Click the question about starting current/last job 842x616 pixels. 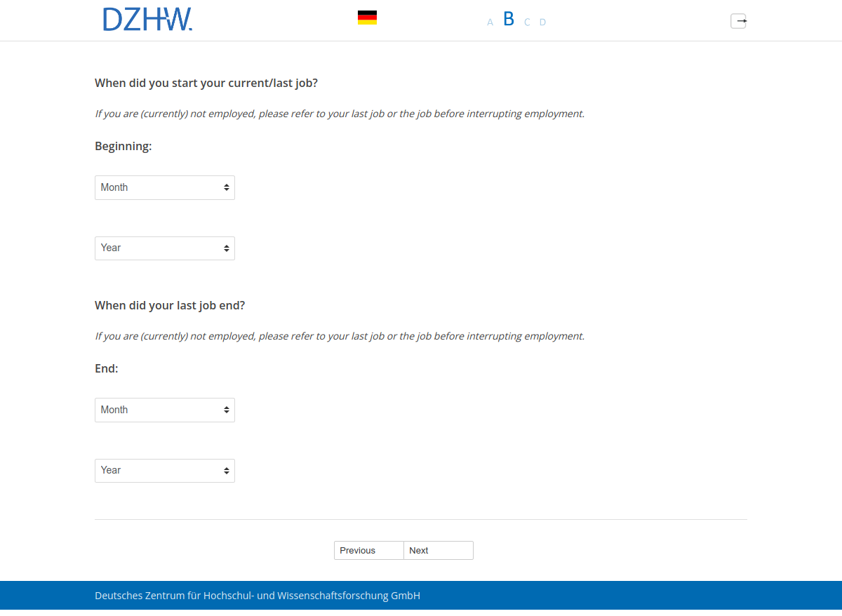[206, 83]
